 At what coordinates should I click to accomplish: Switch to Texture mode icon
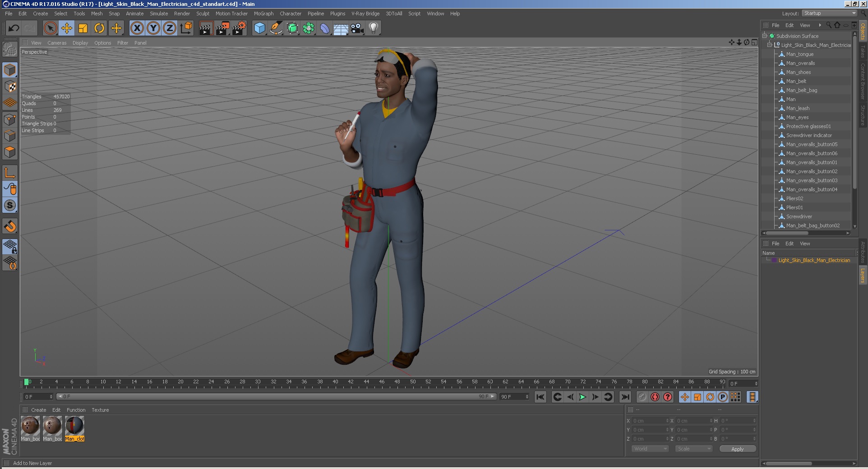10,86
